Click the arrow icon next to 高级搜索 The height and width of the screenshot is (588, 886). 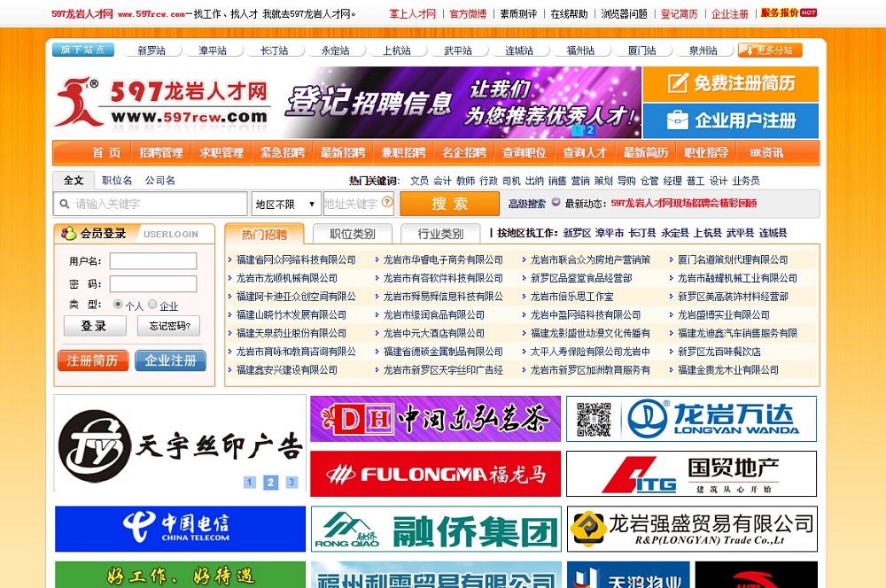coord(556,202)
